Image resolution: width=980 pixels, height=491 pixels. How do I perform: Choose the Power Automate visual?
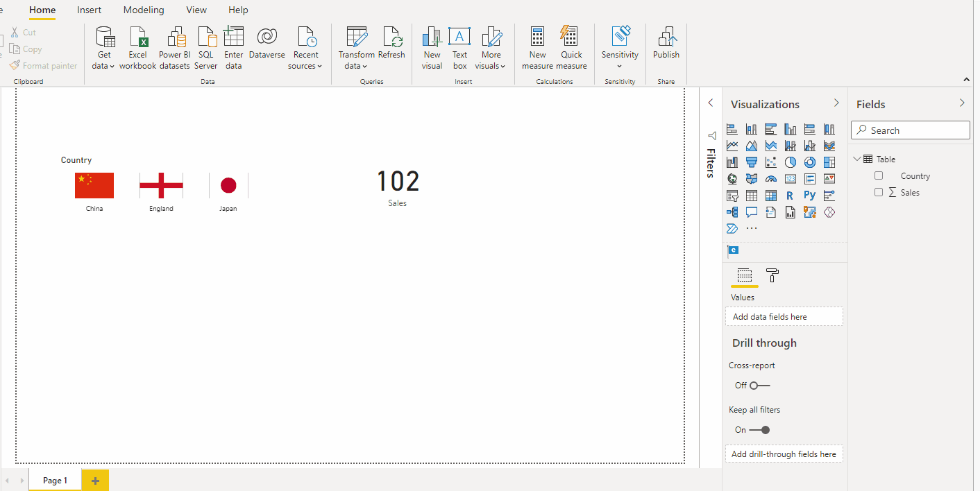click(732, 228)
